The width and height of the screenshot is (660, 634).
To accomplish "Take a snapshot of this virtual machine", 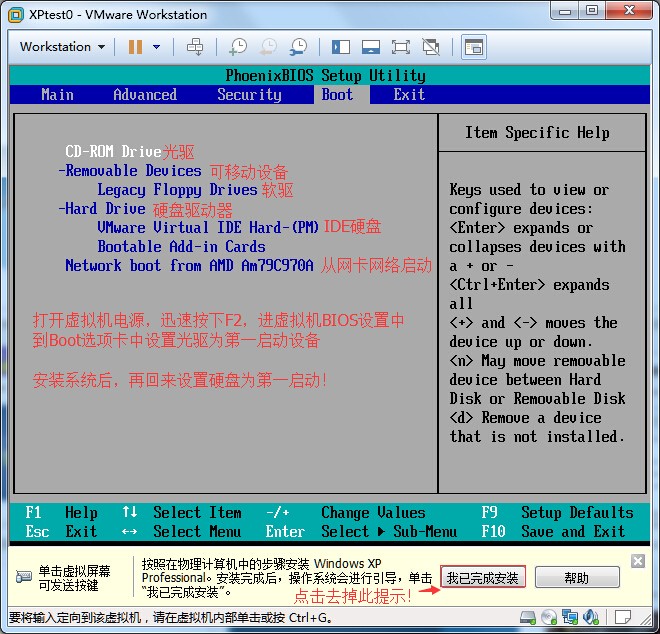I will [238, 47].
